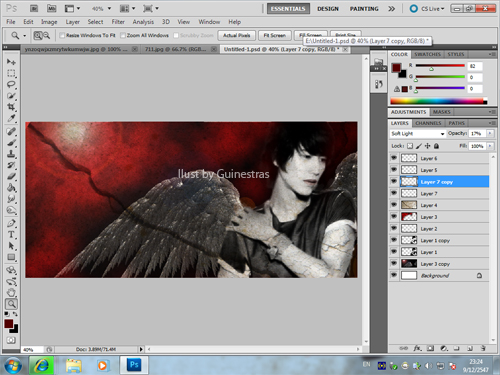The image size is (500, 375).
Task: Hide Layer 6 visibility eye
Action: coord(394,158)
